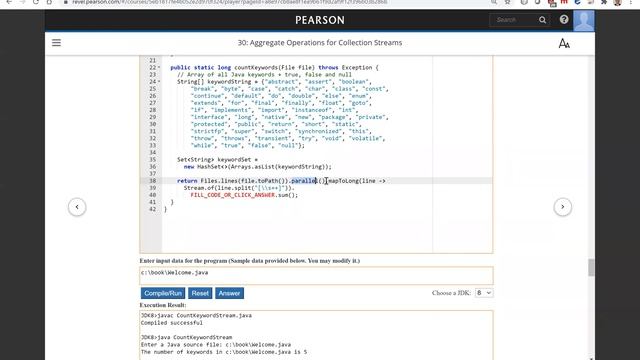The height and width of the screenshot is (360, 640).
Task: Click the Pearson logo
Action: 320,20
